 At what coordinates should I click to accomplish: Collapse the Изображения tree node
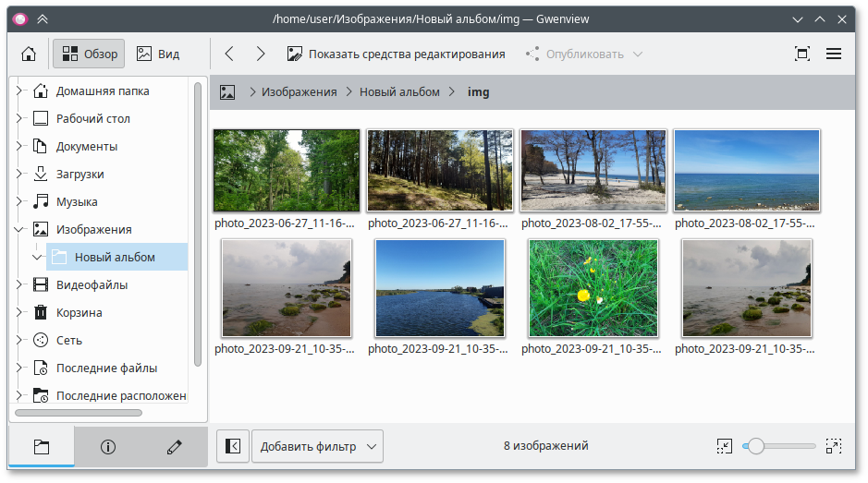[x=19, y=229]
